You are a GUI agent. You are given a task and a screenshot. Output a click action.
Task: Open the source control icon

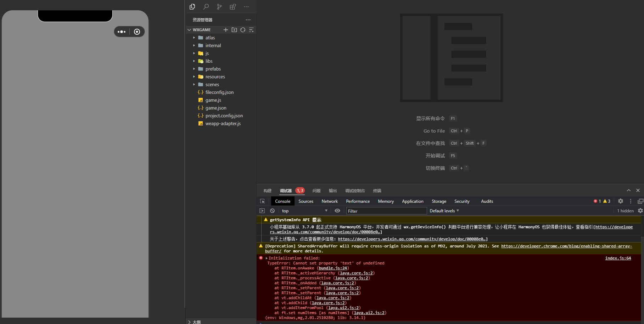(219, 7)
